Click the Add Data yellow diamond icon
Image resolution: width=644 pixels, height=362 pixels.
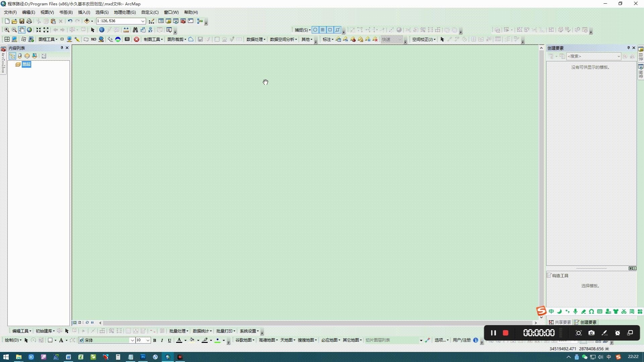(87, 21)
